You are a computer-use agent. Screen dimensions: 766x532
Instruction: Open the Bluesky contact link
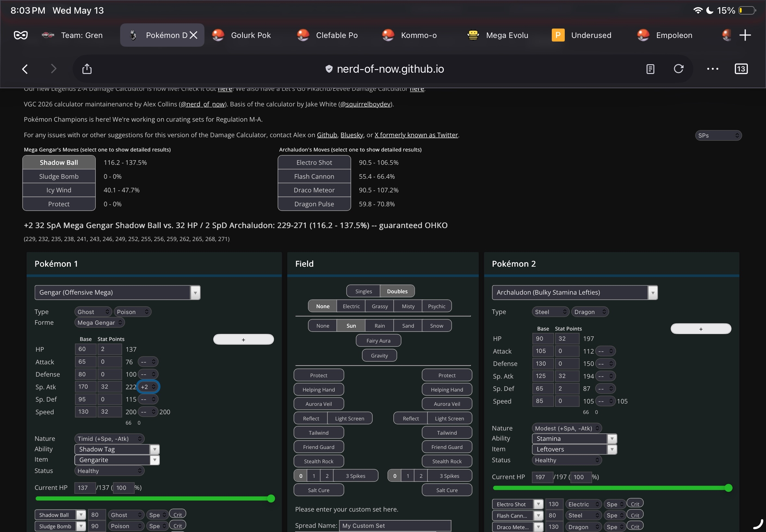[352, 135]
